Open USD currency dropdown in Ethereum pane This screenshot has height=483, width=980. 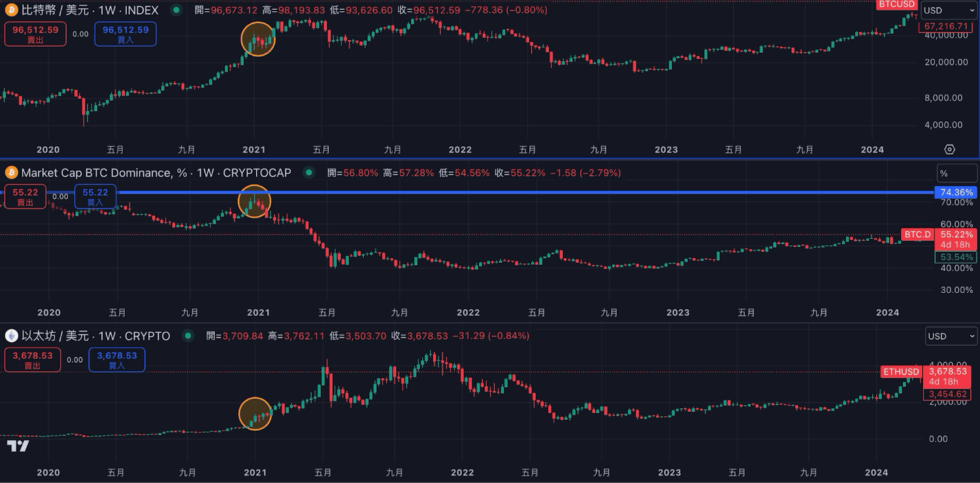click(x=951, y=336)
